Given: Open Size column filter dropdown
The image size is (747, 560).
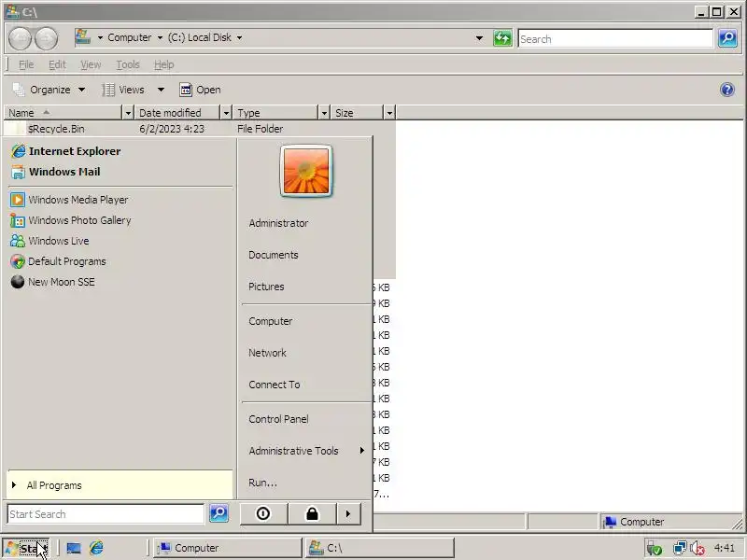Looking at the screenshot, I should (389, 113).
